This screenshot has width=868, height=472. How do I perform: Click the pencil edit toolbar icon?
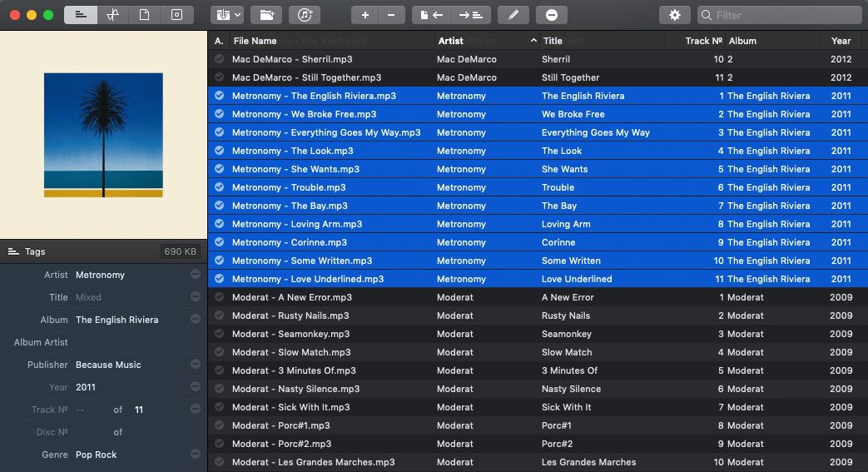[x=513, y=15]
